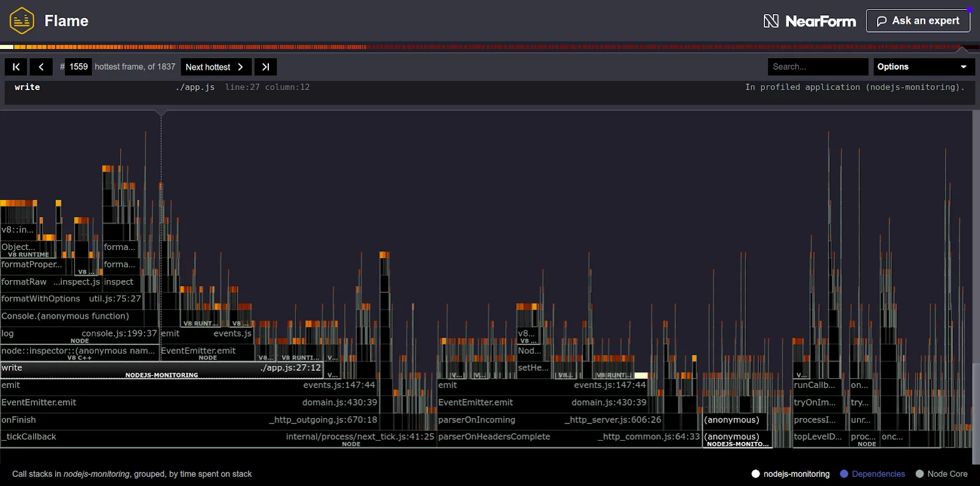
Task: Toggle Dependencies legend filter
Action: (x=872, y=474)
